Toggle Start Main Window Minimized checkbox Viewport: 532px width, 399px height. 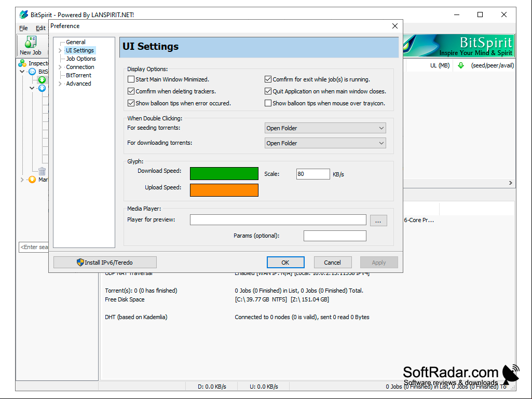[131, 79]
